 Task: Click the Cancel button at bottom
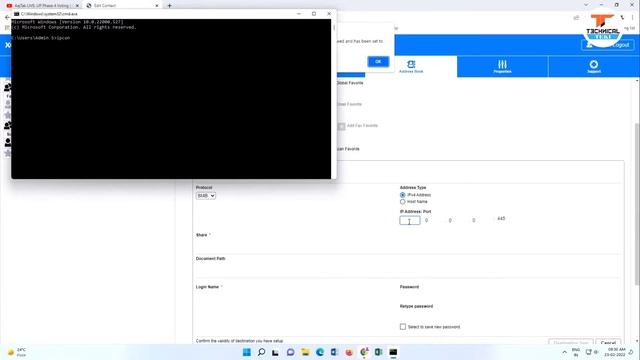[x=608, y=343]
